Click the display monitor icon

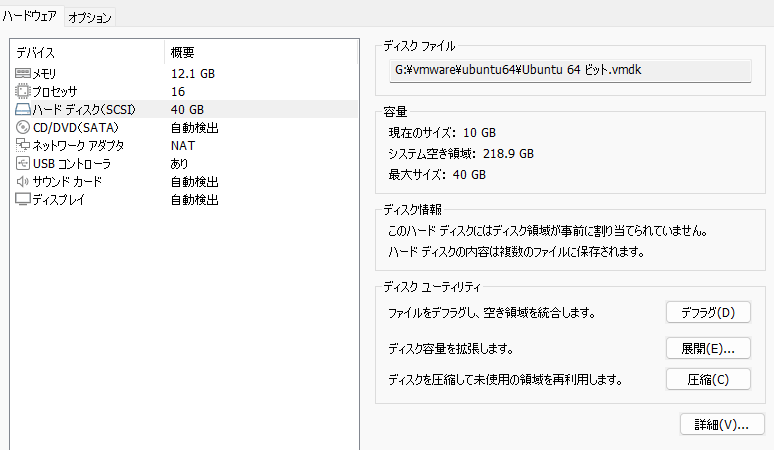(x=23, y=199)
